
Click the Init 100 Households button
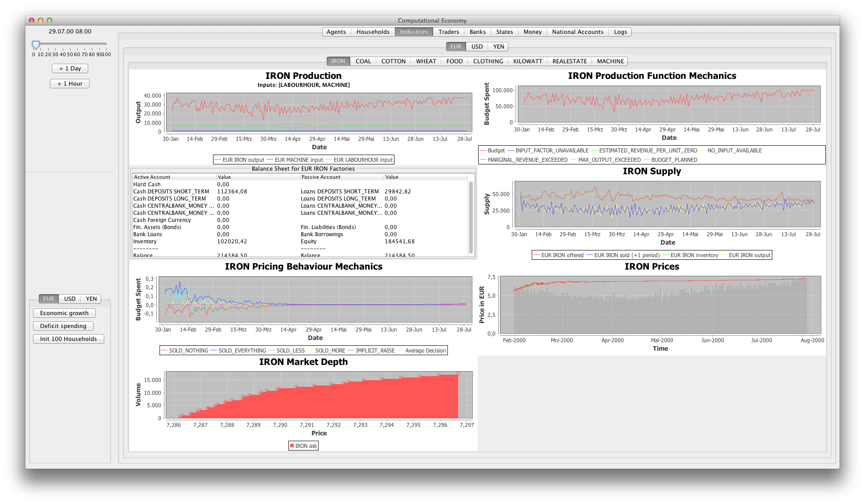click(x=68, y=339)
